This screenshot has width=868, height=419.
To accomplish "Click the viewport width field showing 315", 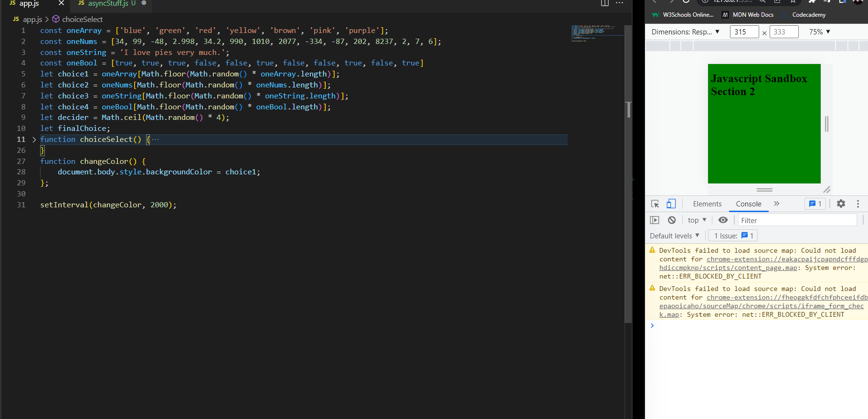I will tap(744, 32).
